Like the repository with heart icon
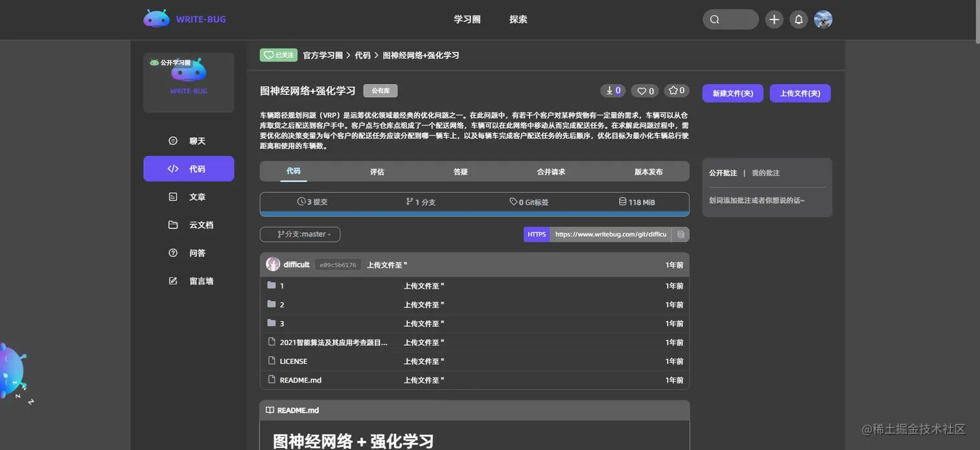Viewport: 980px width, 450px height. pos(646,91)
